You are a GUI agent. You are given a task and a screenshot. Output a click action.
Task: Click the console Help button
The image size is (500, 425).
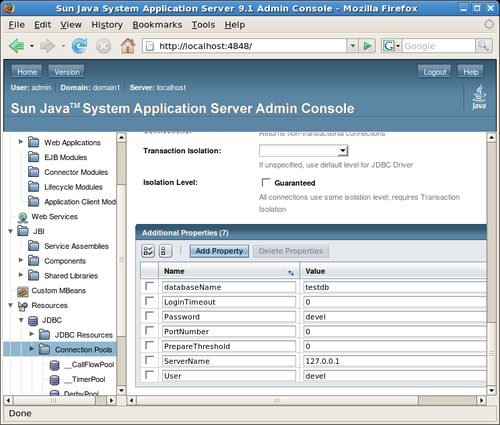[x=471, y=72]
